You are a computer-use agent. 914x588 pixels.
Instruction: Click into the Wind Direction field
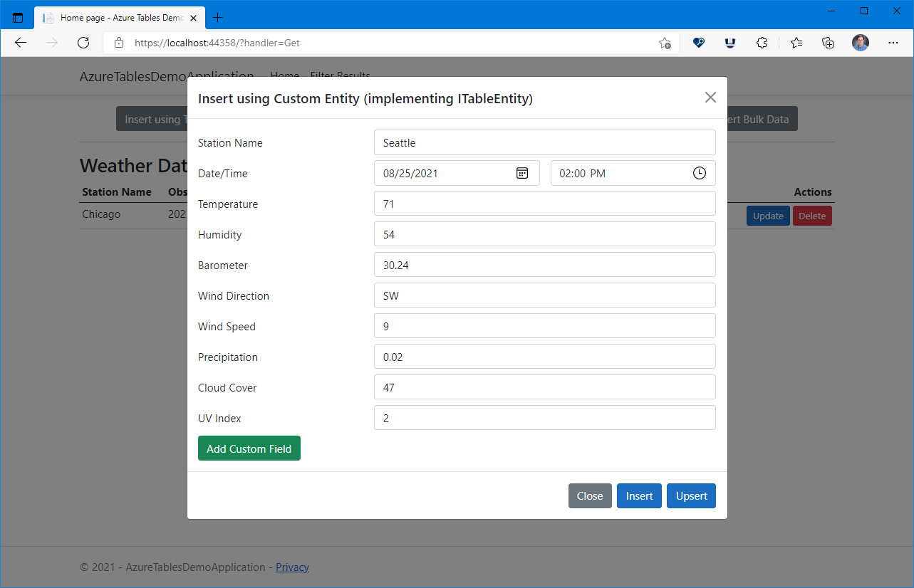[x=544, y=295]
